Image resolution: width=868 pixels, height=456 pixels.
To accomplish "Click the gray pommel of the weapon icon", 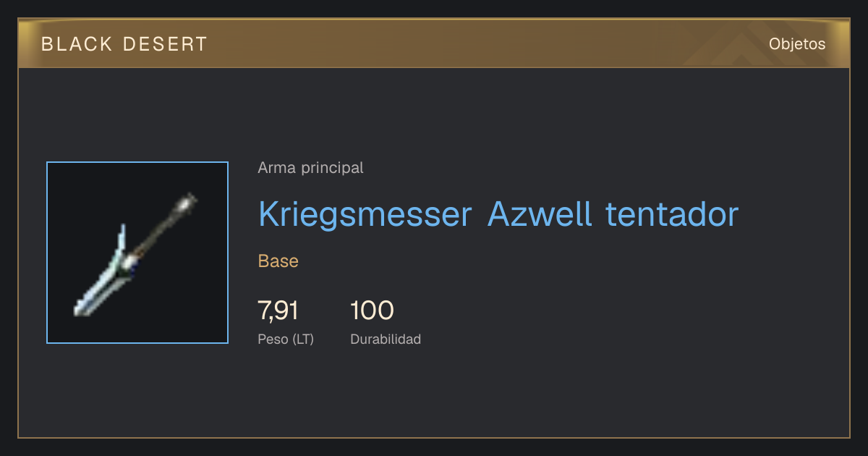I will 187,203.
